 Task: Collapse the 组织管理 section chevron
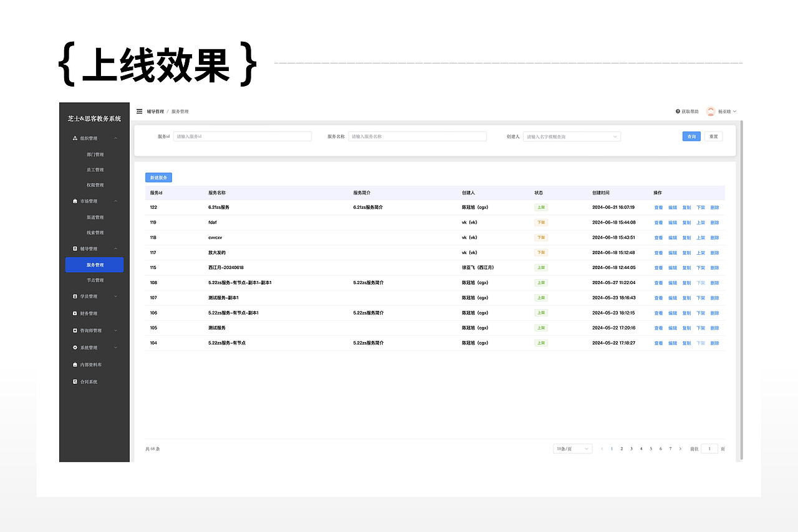click(x=115, y=138)
